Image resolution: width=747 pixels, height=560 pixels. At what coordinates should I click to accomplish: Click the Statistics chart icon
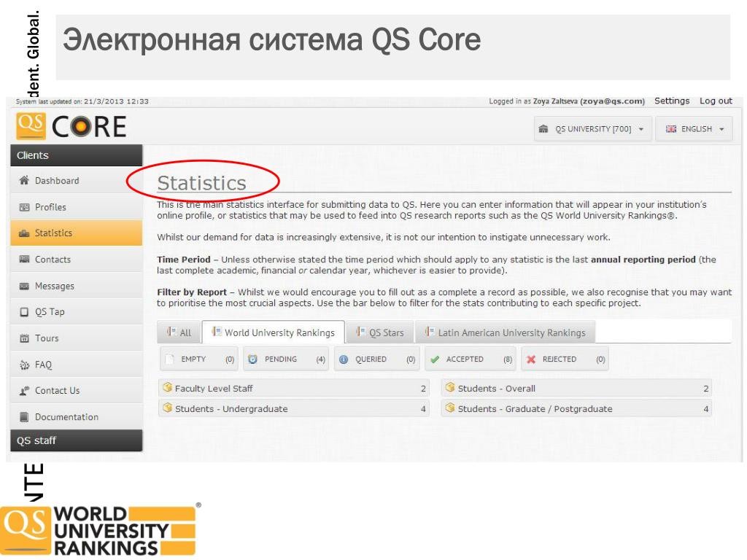(x=24, y=233)
